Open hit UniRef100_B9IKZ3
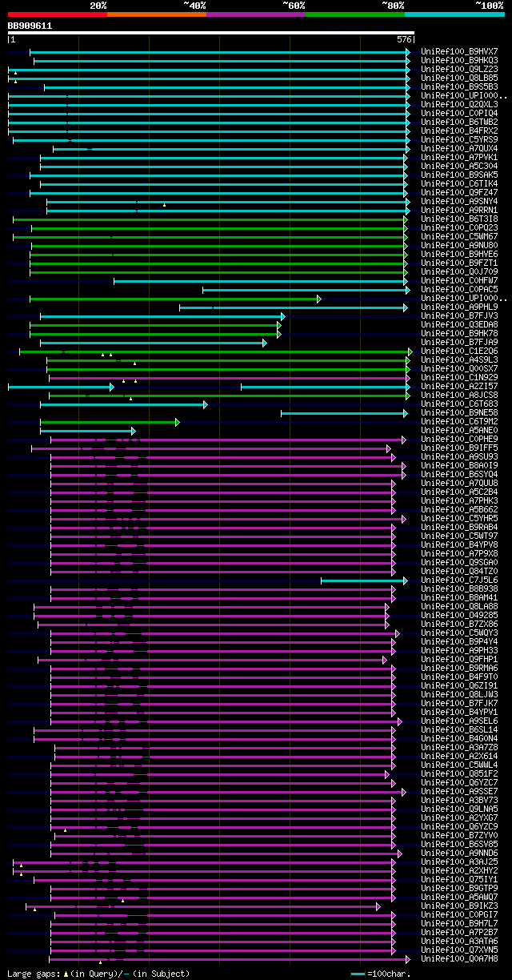 [460, 906]
